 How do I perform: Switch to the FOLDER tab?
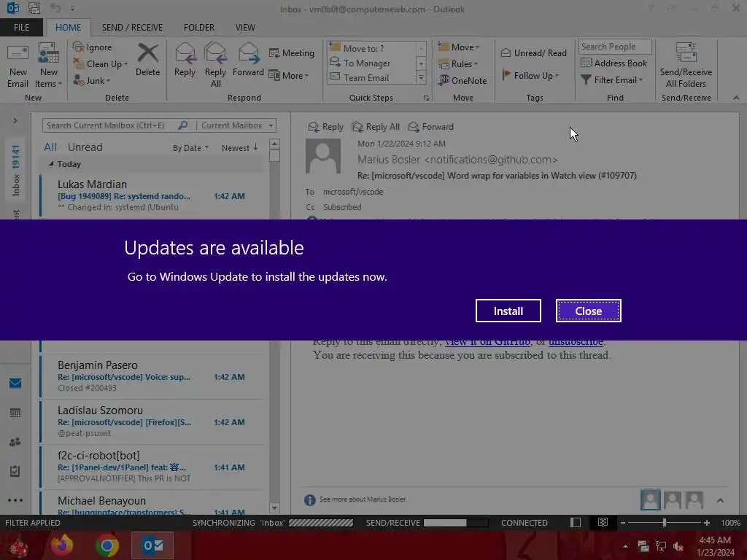(x=199, y=28)
